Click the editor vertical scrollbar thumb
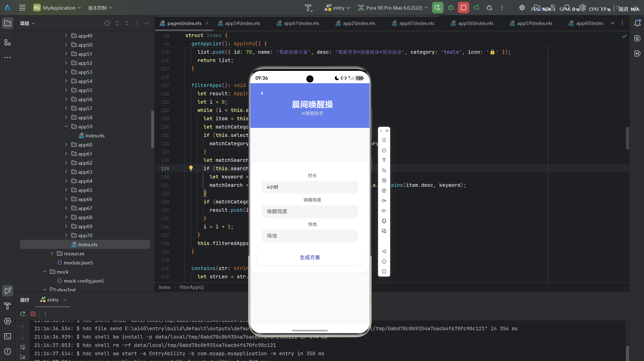This screenshot has height=361, width=644. click(x=627, y=138)
